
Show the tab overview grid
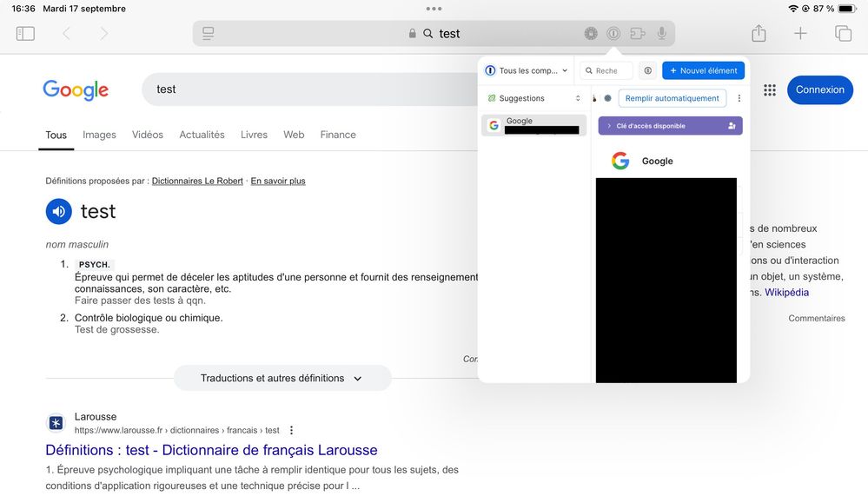click(x=843, y=34)
